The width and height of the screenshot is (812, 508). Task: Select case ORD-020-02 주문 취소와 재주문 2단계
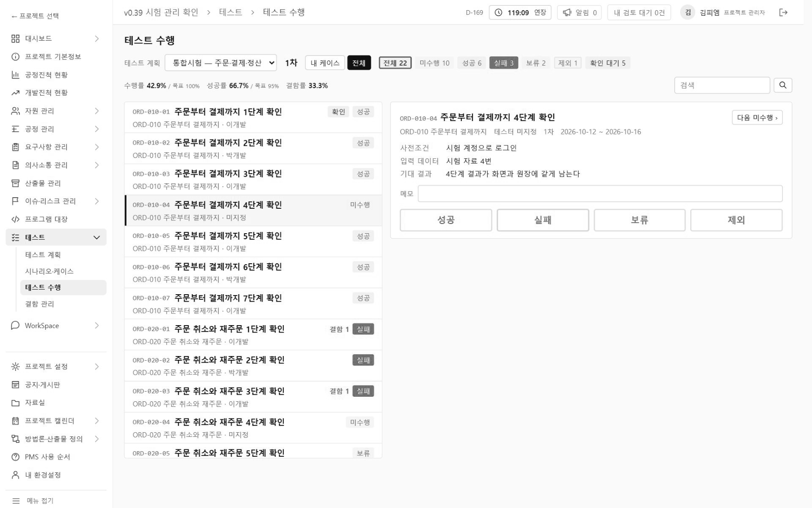pos(253,366)
